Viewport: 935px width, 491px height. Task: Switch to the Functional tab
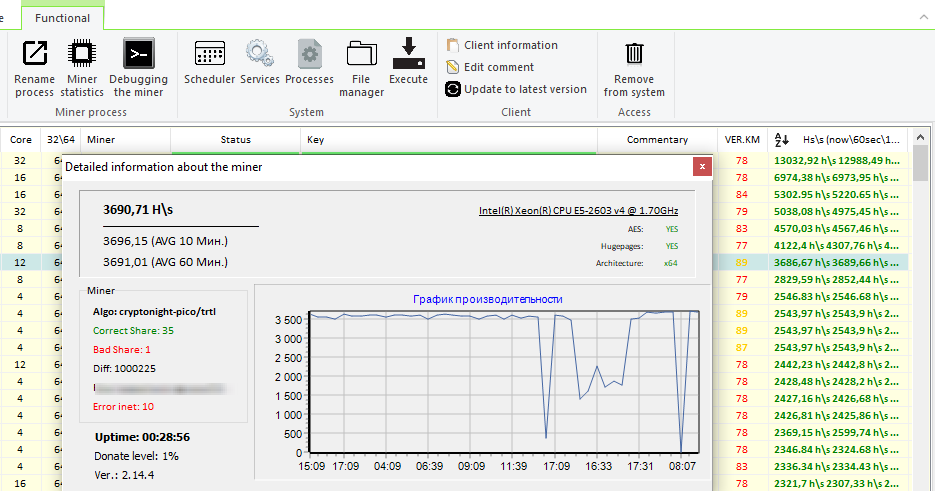(62, 18)
